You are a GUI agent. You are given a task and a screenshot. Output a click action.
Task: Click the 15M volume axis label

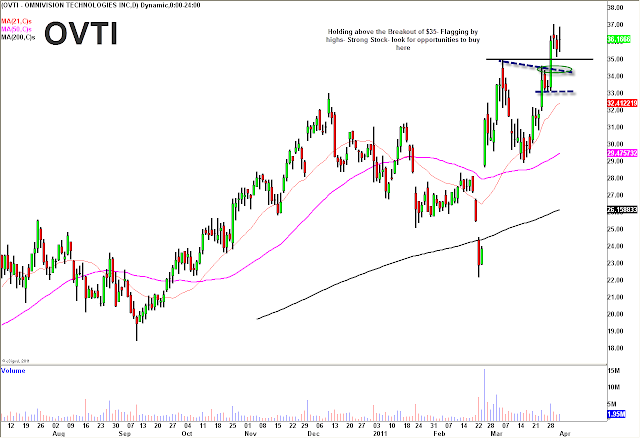point(614,371)
